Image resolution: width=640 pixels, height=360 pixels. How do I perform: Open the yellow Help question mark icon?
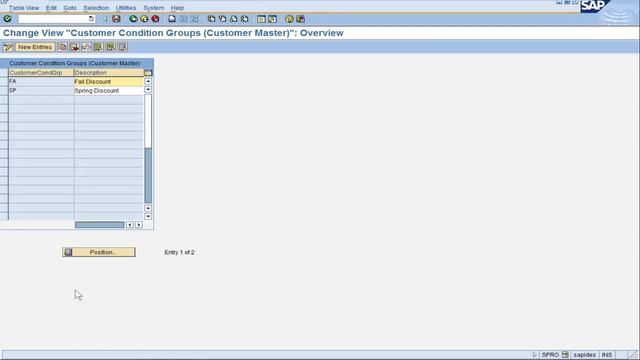289,19
